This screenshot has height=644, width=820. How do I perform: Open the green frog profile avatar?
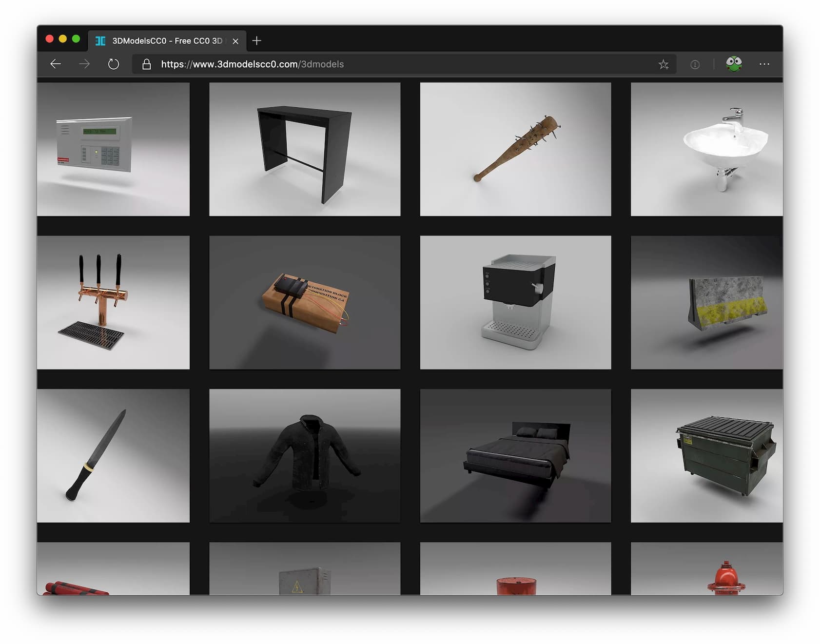(734, 63)
